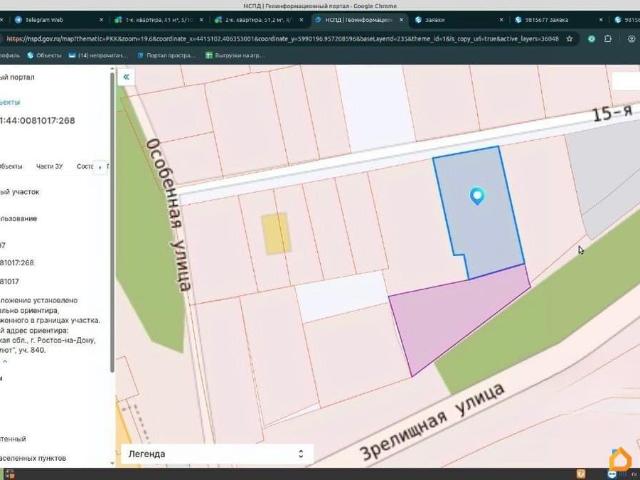Open the Легенда dropdown
Viewport: 640px width, 480px height.
(x=217, y=454)
